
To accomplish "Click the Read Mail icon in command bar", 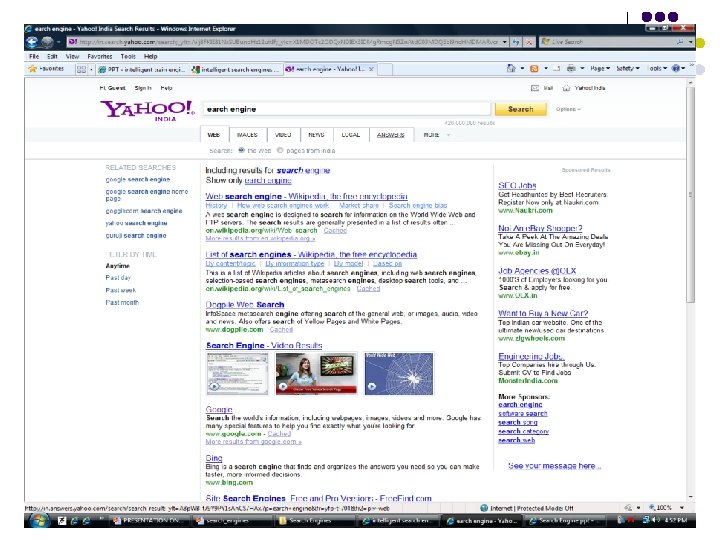I will pyautogui.click(x=557, y=68).
